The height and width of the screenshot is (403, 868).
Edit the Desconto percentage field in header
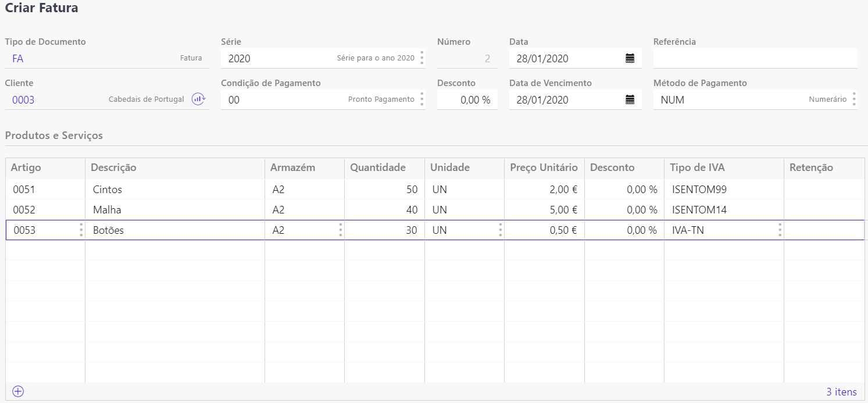click(x=467, y=100)
